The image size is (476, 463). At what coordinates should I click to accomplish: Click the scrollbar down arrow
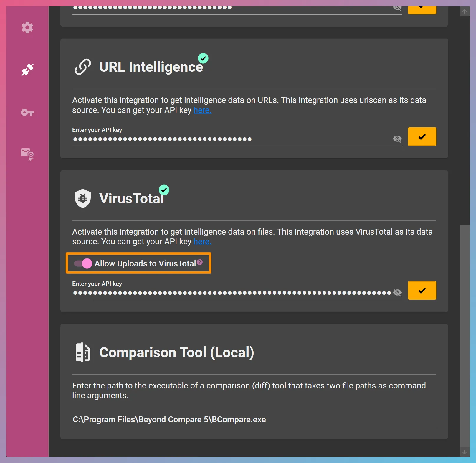[x=465, y=452]
